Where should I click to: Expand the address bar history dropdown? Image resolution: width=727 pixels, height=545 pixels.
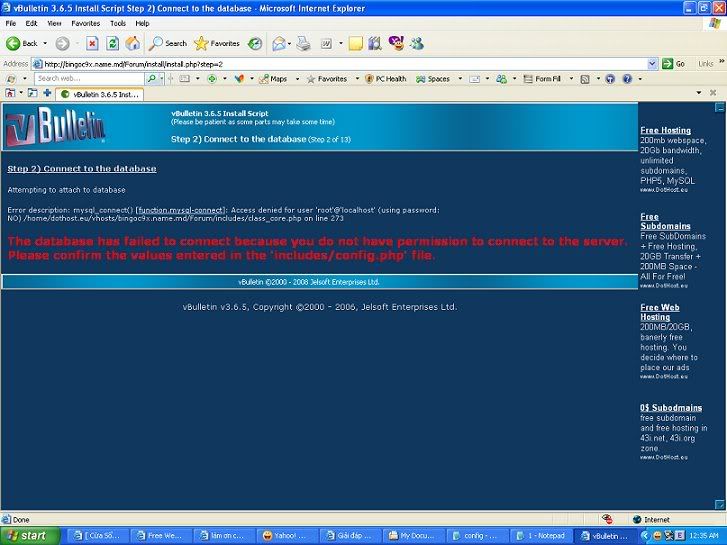(x=653, y=64)
